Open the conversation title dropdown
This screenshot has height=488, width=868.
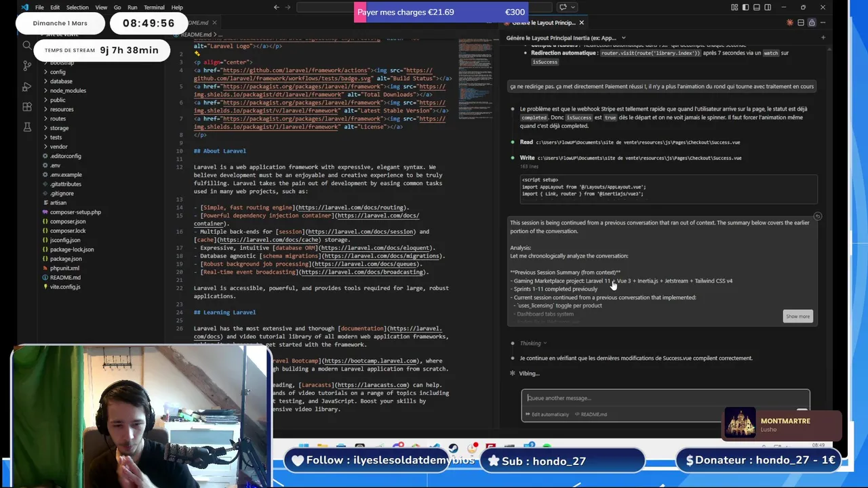click(566, 38)
